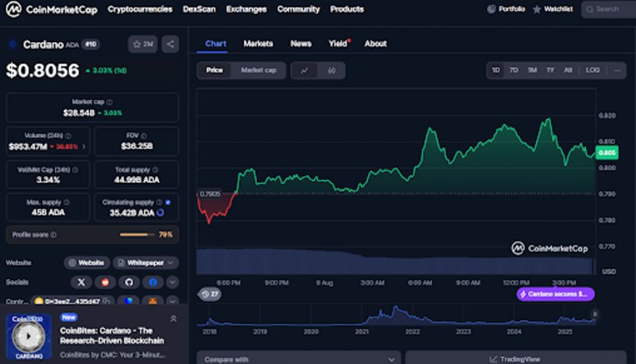The image size is (636, 364).
Task: Switch to the Yield tab
Action: click(339, 44)
